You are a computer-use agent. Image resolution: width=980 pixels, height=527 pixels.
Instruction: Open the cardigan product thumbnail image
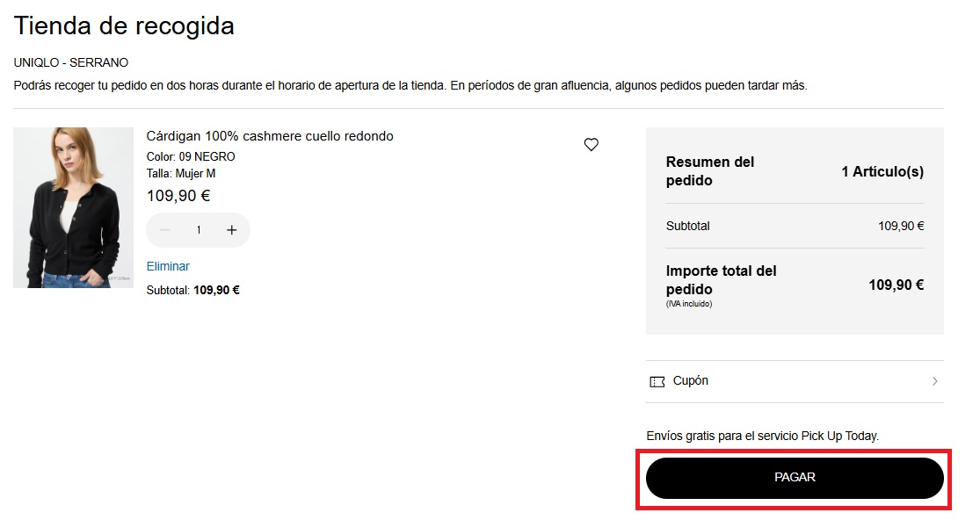click(73, 207)
